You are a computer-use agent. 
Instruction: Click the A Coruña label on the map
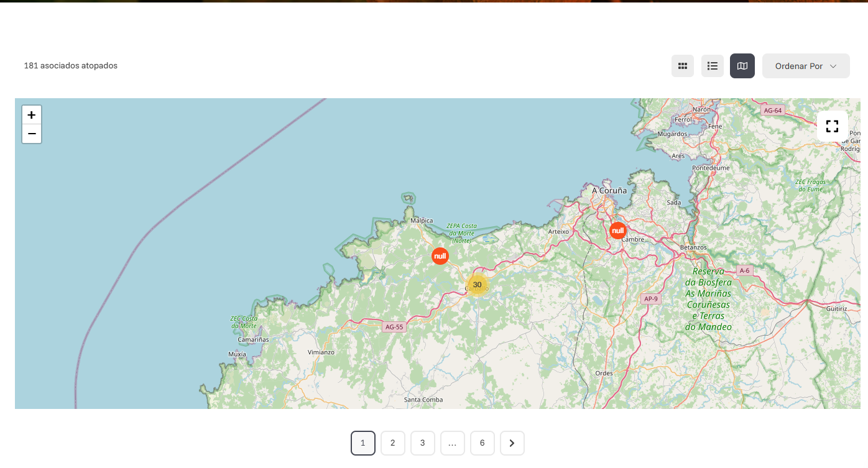(x=609, y=191)
